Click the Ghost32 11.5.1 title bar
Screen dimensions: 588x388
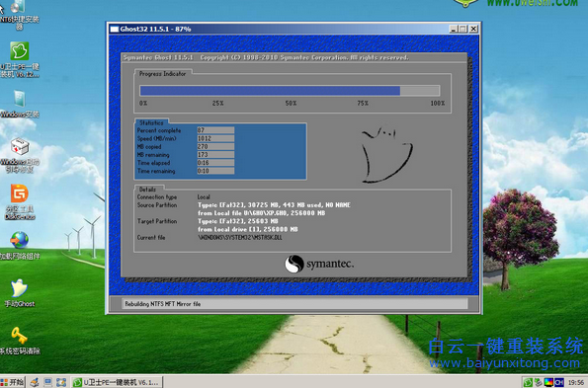pyautogui.click(x=278, y=29)
